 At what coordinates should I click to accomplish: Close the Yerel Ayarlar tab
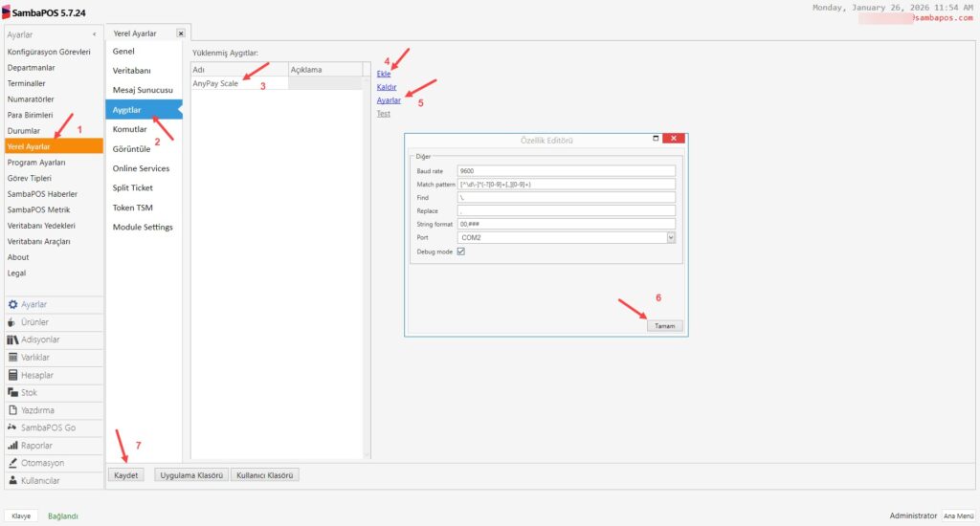click(x=180, y=33)
